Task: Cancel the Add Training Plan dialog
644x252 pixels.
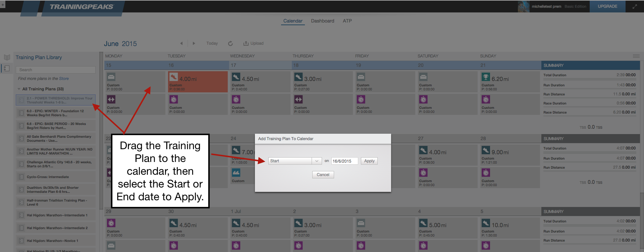Action: [x=323, y=175]
